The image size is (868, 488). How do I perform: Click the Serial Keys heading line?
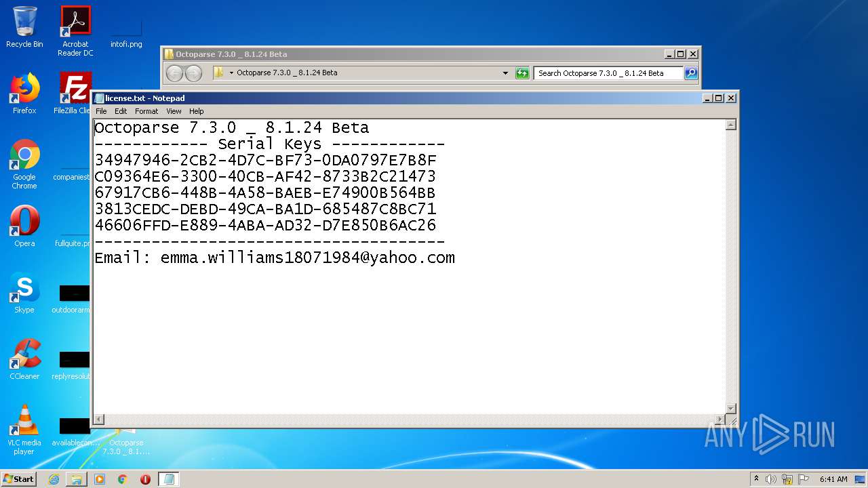tap(269, 144)
